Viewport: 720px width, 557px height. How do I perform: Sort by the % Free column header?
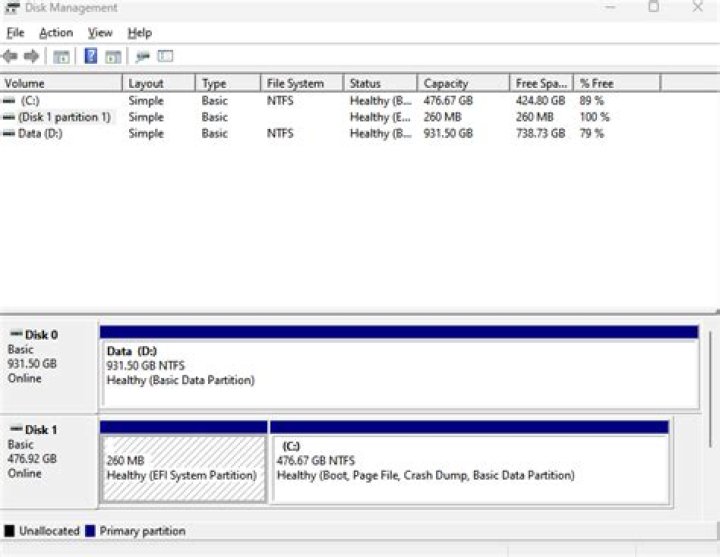pos(617,84)
